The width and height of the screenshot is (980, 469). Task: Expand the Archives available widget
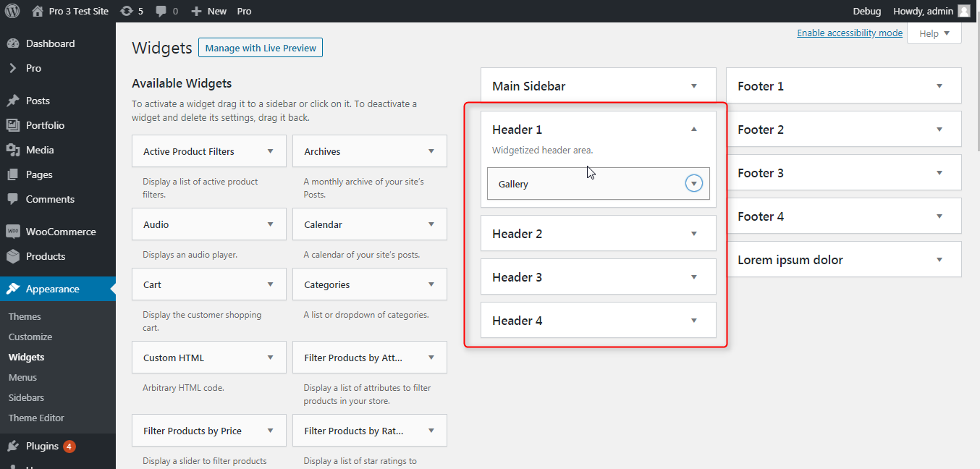click(x=431, y=151)
